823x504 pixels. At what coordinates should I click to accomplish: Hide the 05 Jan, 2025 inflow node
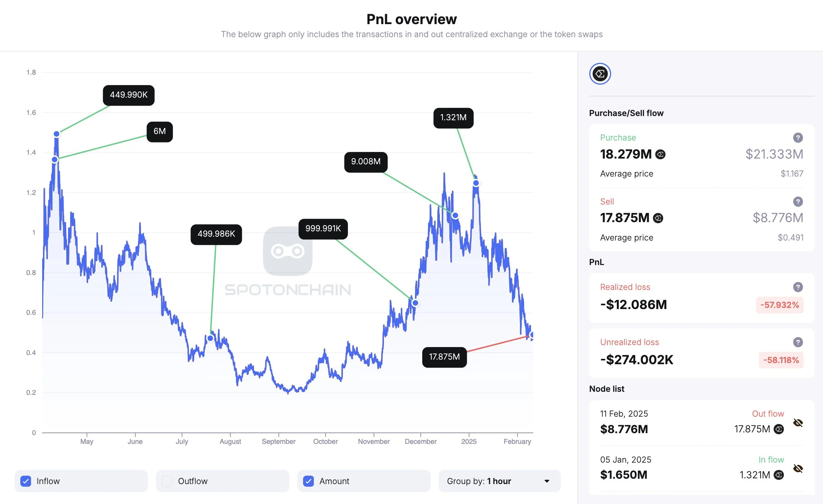tap(798, 468)
